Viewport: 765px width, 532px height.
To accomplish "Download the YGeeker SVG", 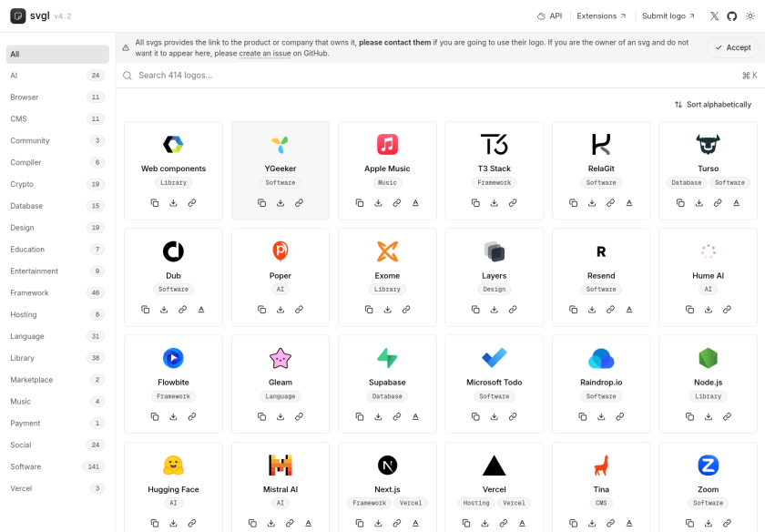I will [x=280, y=203].
